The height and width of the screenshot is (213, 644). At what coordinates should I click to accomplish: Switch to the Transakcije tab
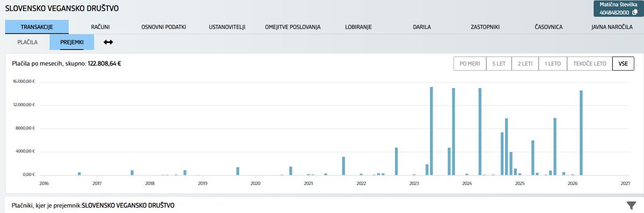click(36, 27)
